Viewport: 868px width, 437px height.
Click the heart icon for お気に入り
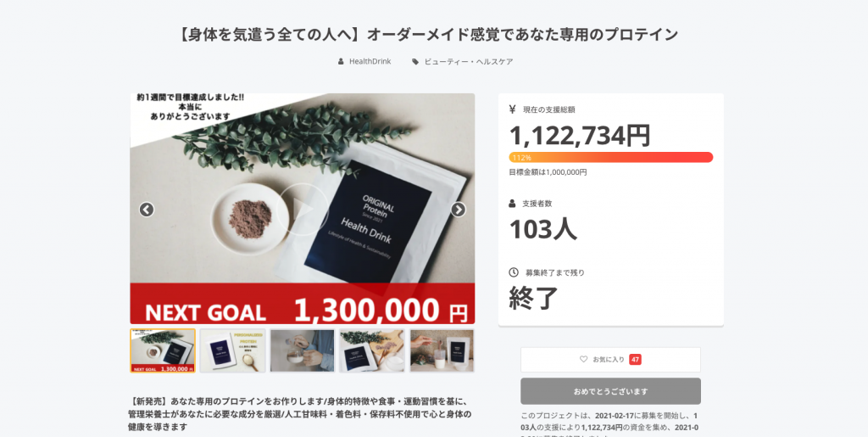click(x=583, y=360)
